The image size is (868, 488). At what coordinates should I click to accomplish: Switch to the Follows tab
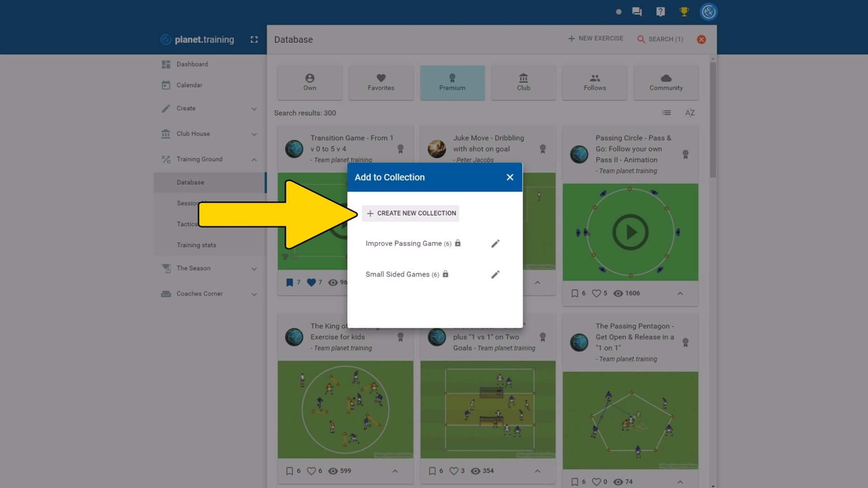[595, 82]
